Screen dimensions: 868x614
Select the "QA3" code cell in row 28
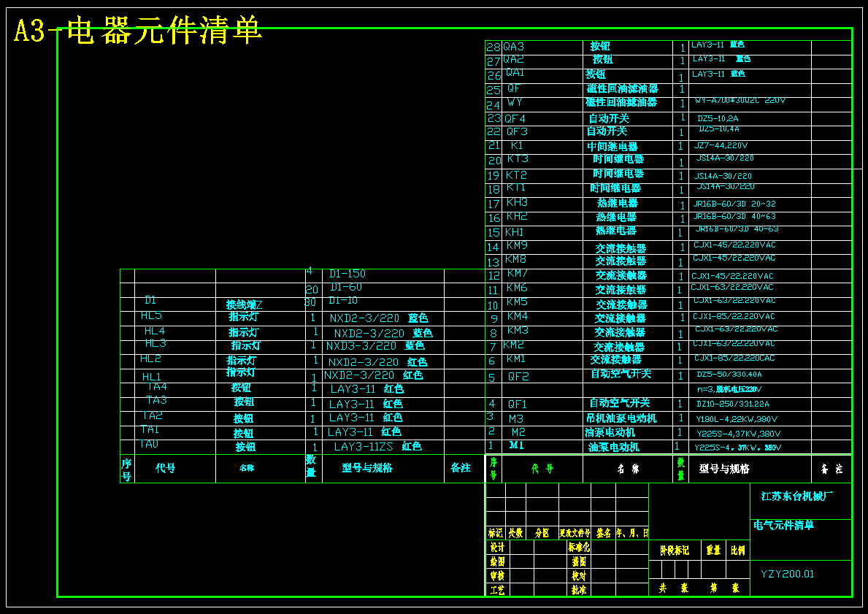513,47
